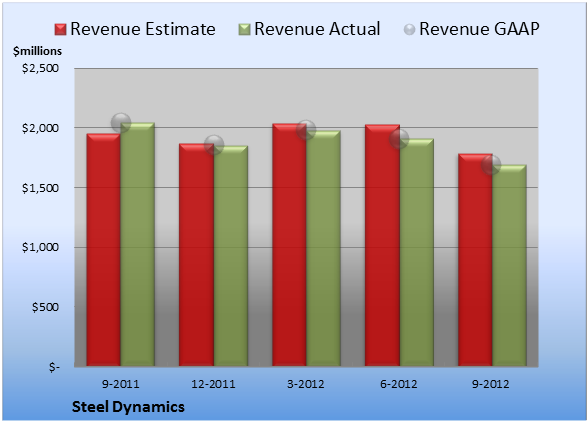Click the GAAP sphere marker for 6-2012

(x=399, y=139)
